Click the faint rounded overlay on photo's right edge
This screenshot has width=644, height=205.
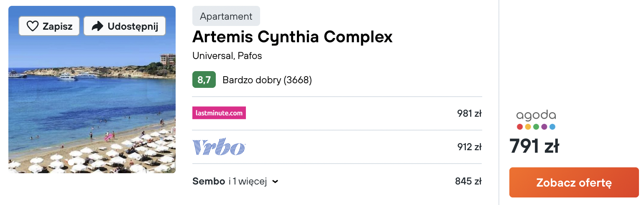(x=160, y=90)
